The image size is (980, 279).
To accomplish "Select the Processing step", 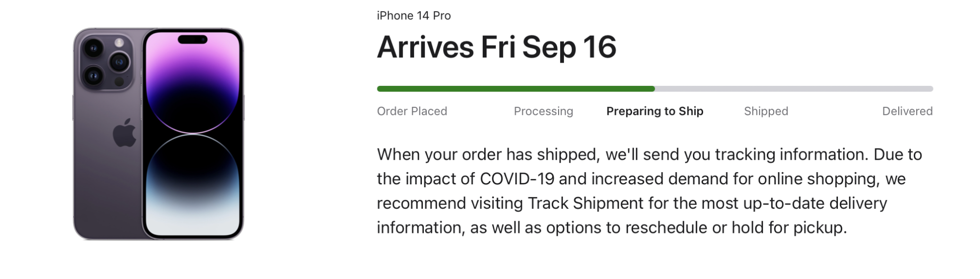I will pyautogui.click(x=543, y=111).
